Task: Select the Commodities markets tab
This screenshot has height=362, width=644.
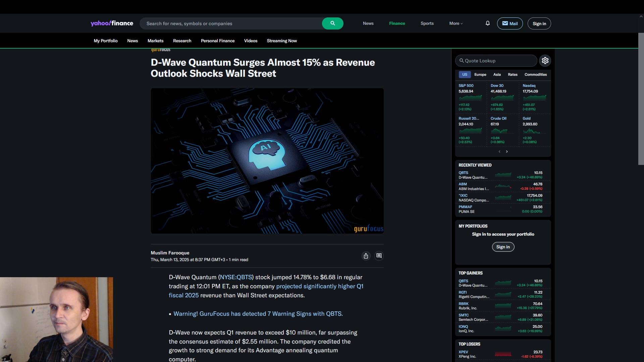Action: tap(535, 74)
